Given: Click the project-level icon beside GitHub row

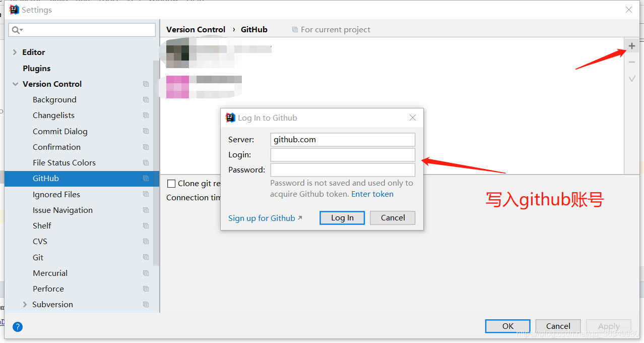Looking at the screenshot, I should click(x=146, y=179).
